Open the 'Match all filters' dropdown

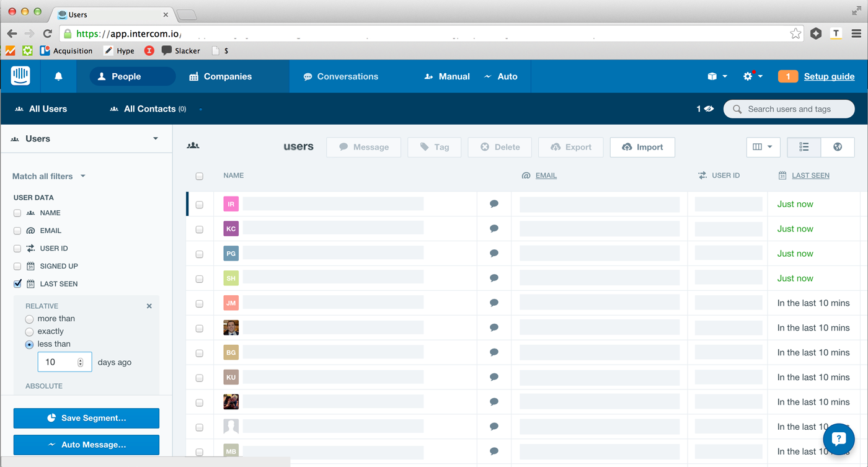[x=48, y=176]
